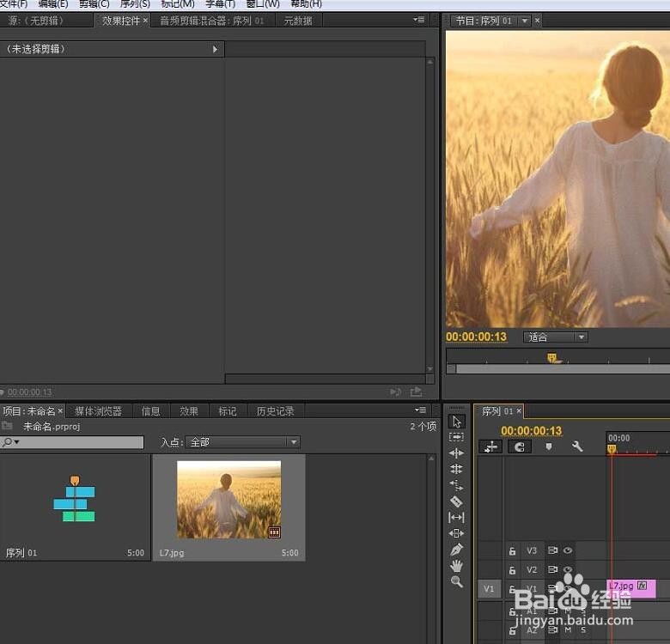Select the Rate Stretch tool
This screenshot has width=670, height=644.
(456, 485)
